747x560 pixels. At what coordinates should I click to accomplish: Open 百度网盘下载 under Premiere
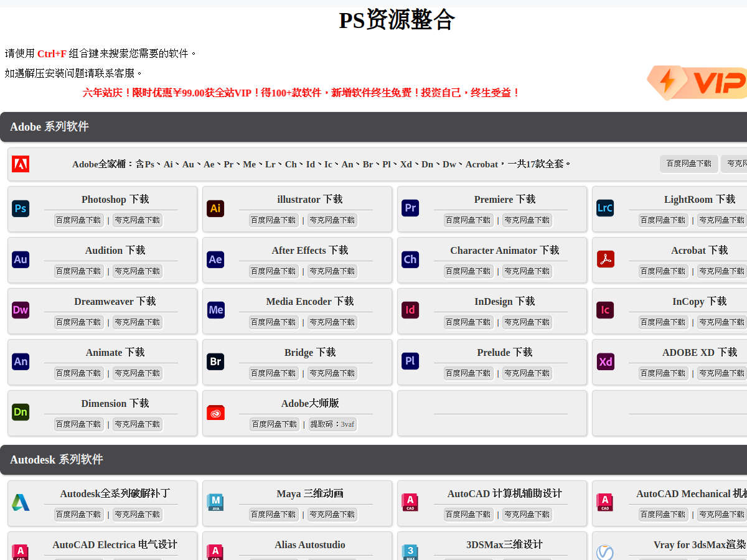click(468, 220)
